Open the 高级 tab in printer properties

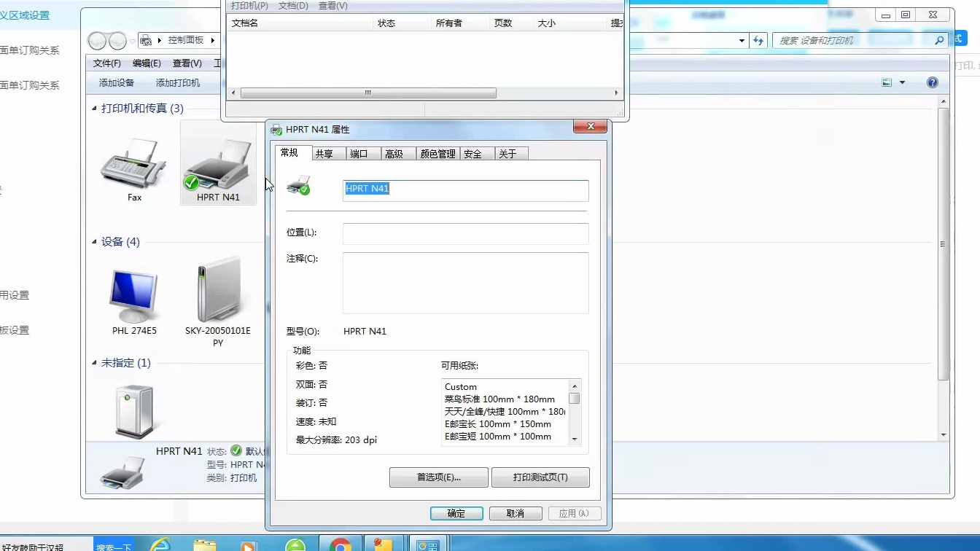[394, 154]
